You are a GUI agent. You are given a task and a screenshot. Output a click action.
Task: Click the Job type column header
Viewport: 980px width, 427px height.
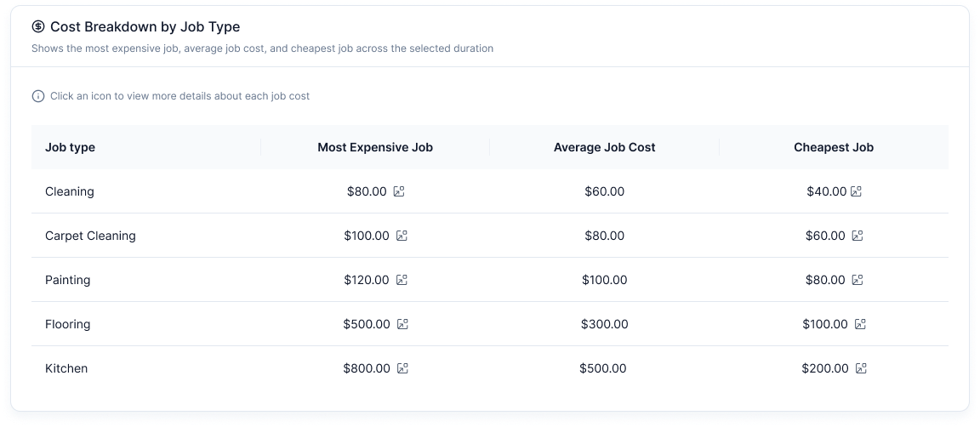[x=70, y=147]
